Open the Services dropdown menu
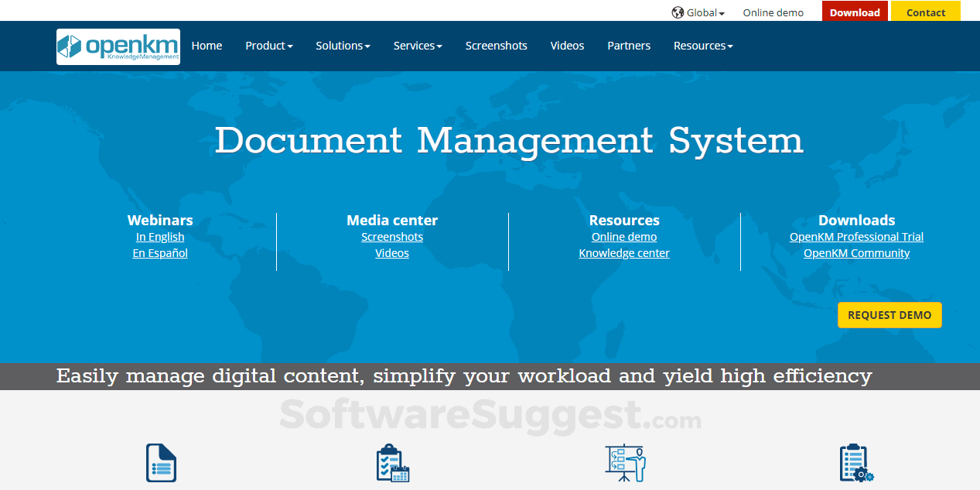 pos(418,46)
